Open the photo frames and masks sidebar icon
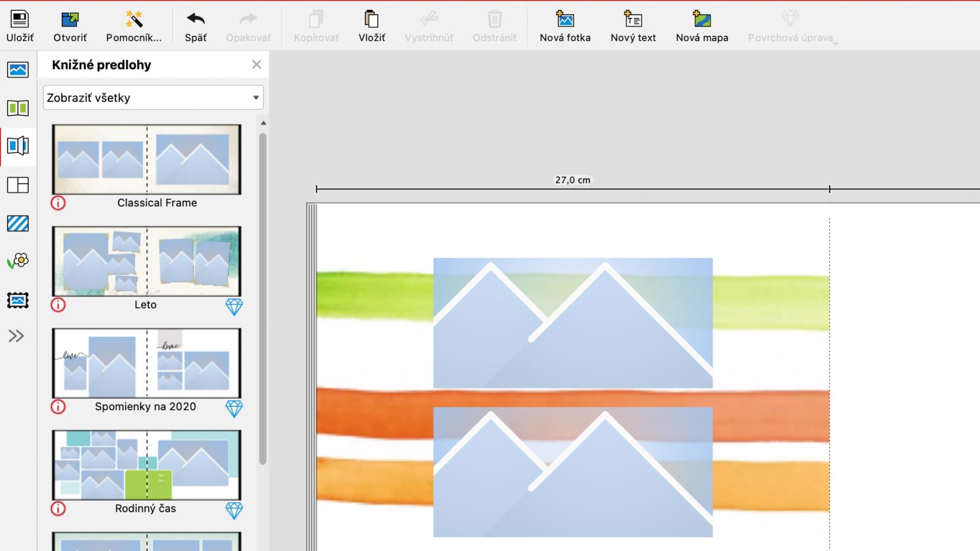 tap(18, 300)
